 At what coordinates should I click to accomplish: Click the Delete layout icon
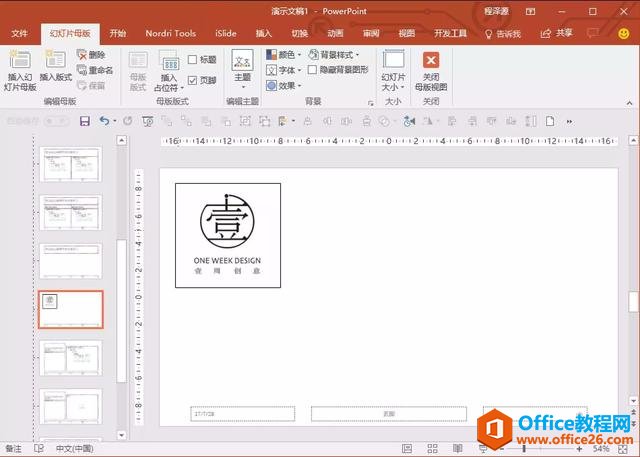[x=82, y=55]
